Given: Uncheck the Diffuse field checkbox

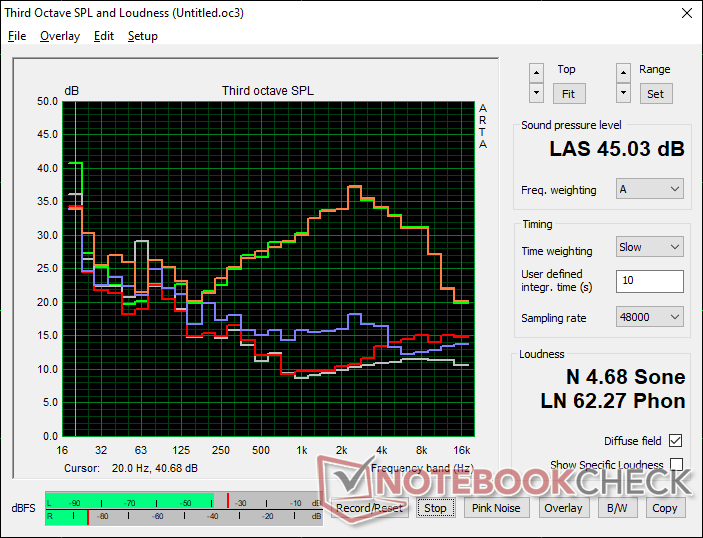Looking at the screenshot, I should coord(675,441).
